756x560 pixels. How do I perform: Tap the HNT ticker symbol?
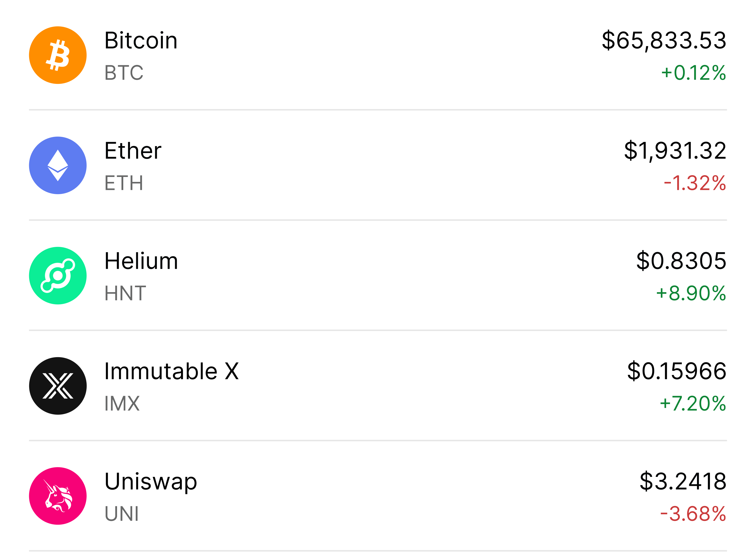125,293
